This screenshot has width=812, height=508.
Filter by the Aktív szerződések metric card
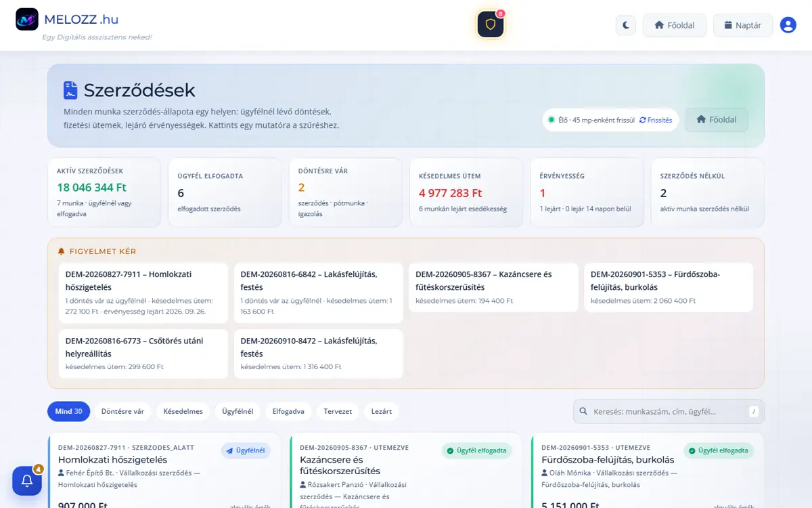pyautogui.click(x=104, y=192)
